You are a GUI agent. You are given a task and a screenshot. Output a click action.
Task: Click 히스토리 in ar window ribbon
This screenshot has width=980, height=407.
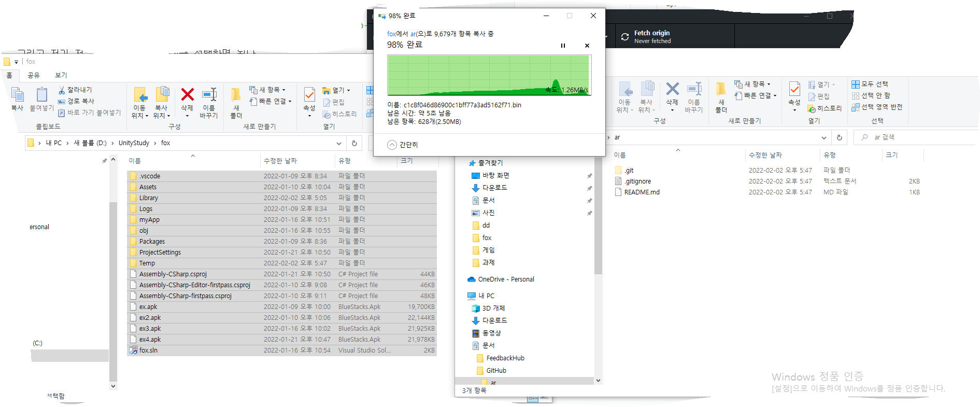coord(825,108)
